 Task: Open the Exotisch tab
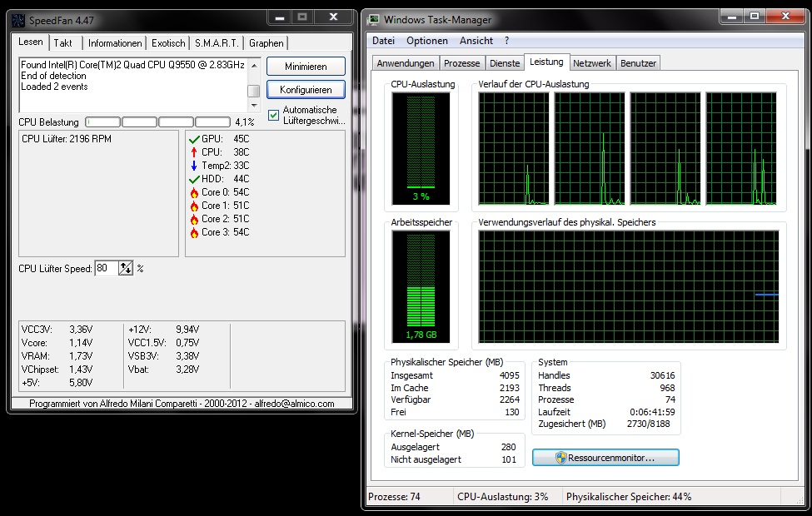tap(167, 43)
